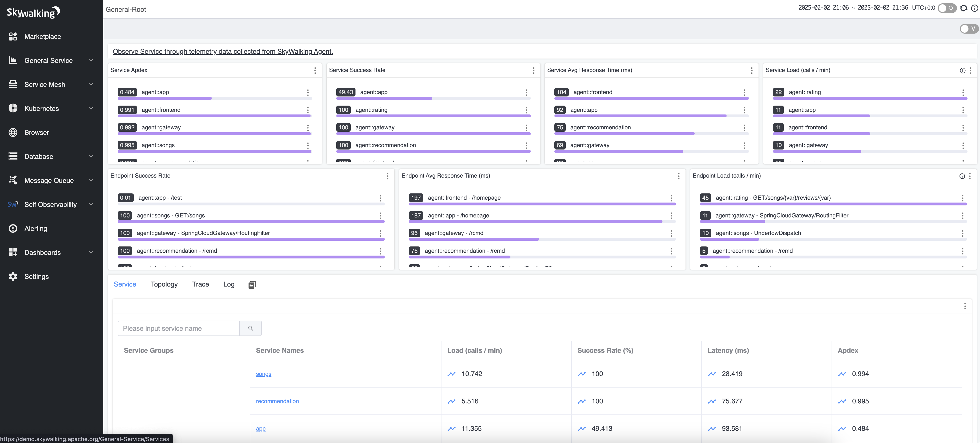Open songs Load trend chart icon
This screenshot has width=980, height=443.
point(452,374)
